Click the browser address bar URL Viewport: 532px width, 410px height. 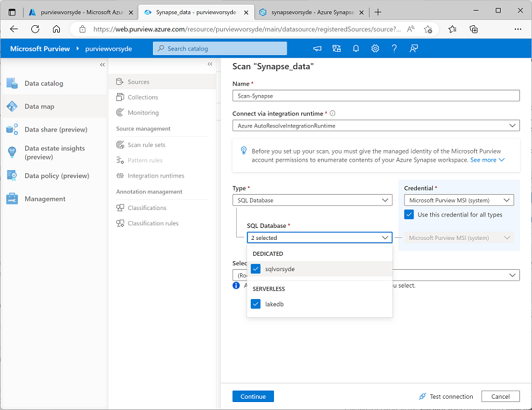[x=247, y=29]
